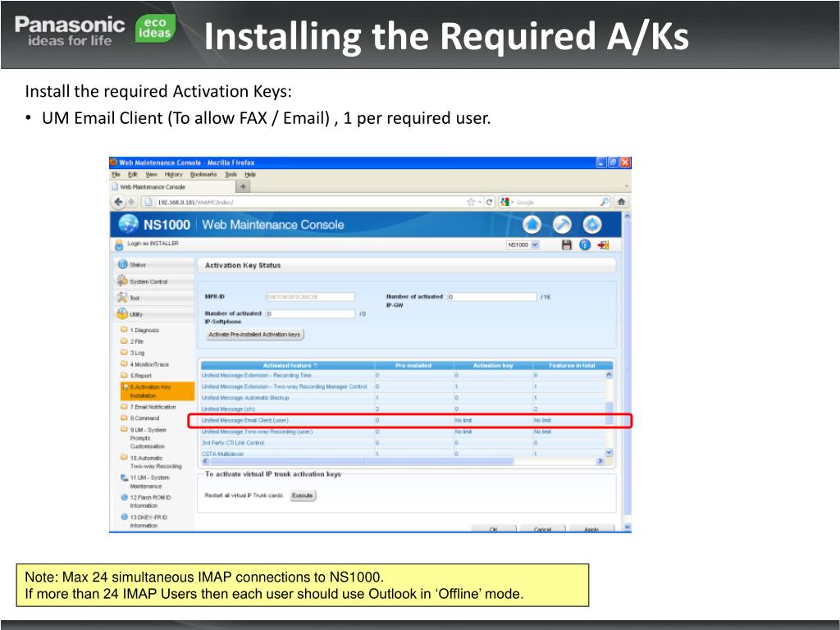Click the MPR-ID field
840x630 pixels.
(x=310, y=296)
